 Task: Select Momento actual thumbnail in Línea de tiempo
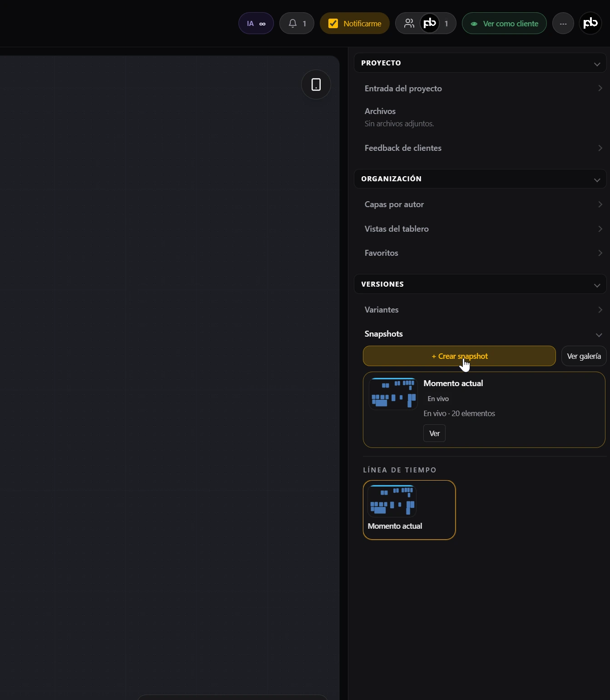tap(409, 510)
